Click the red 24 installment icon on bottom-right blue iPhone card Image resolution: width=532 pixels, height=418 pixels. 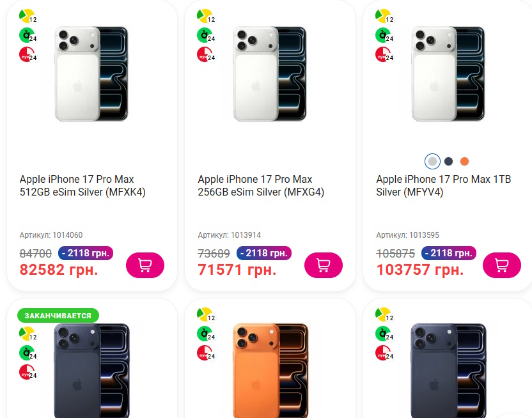384,353
